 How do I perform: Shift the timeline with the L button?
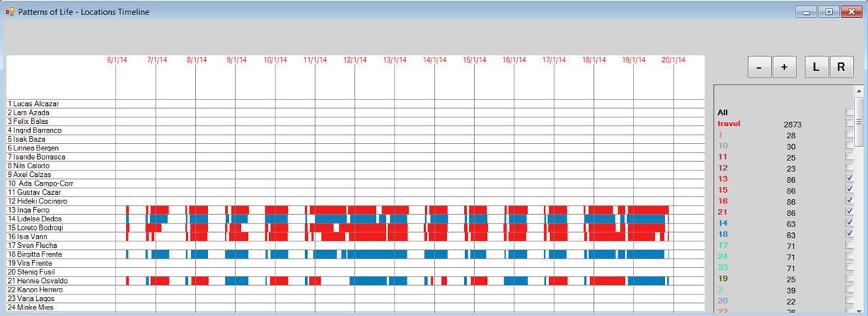point(816,67)
